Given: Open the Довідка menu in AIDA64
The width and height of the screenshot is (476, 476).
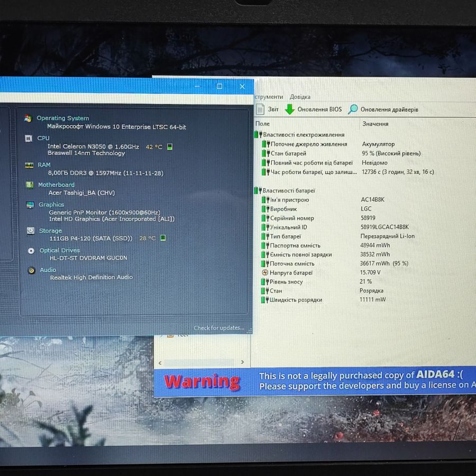Looking at the screenshot, I should pos(300,97).
